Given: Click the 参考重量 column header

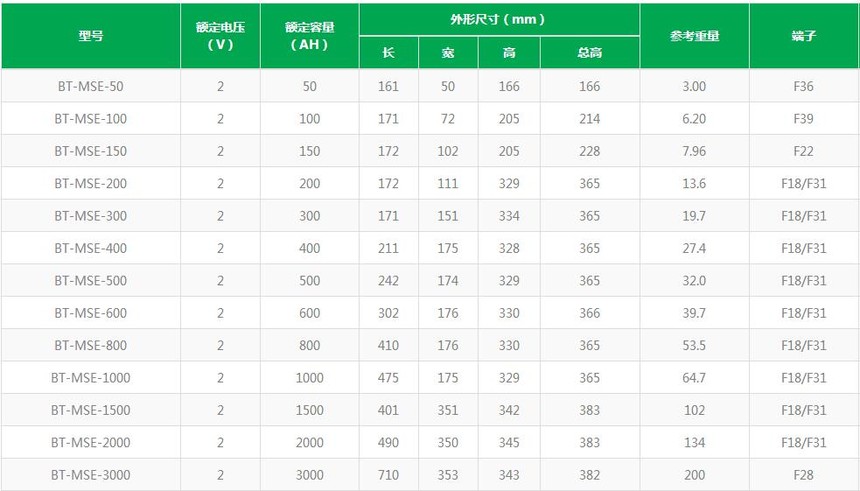Looking at the screenshot, I should point(694,36).
